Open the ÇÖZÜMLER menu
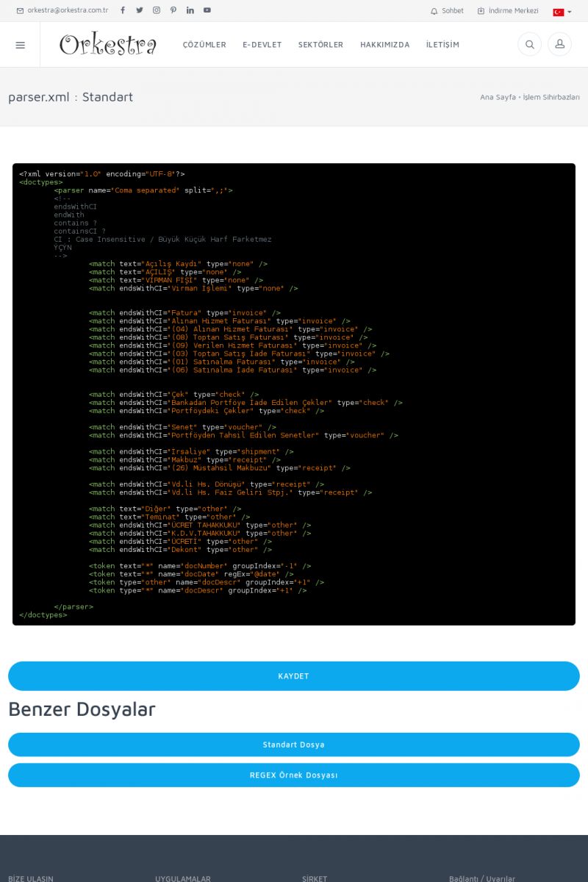Screen dimensions: 588x882 click(x=204, y=45)
